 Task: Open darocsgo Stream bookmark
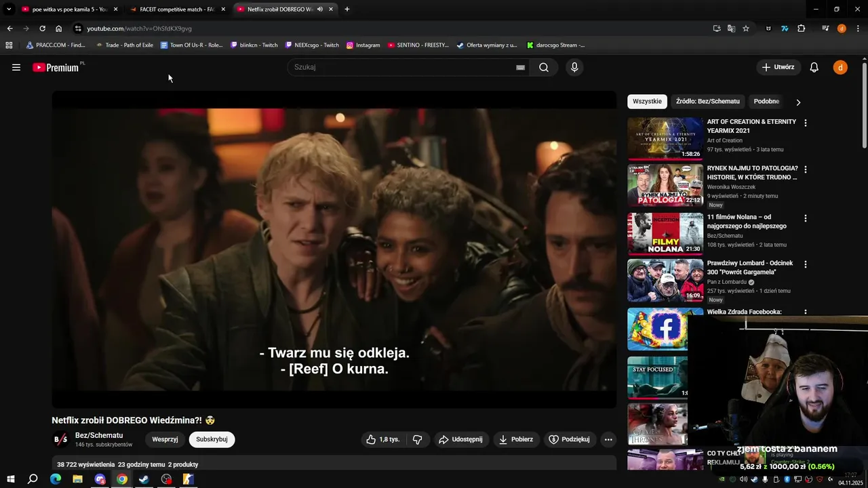pyautogui.click(x=556, y=45)
